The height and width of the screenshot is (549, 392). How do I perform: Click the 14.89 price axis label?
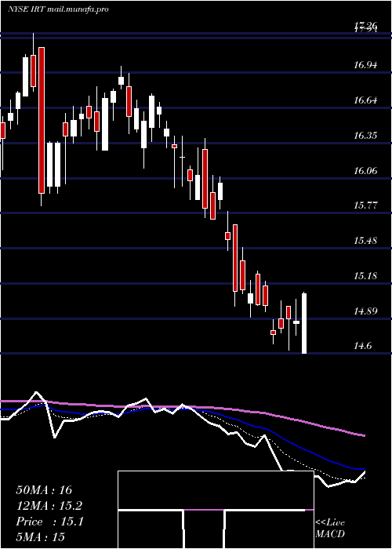click(x=365, y=311)
